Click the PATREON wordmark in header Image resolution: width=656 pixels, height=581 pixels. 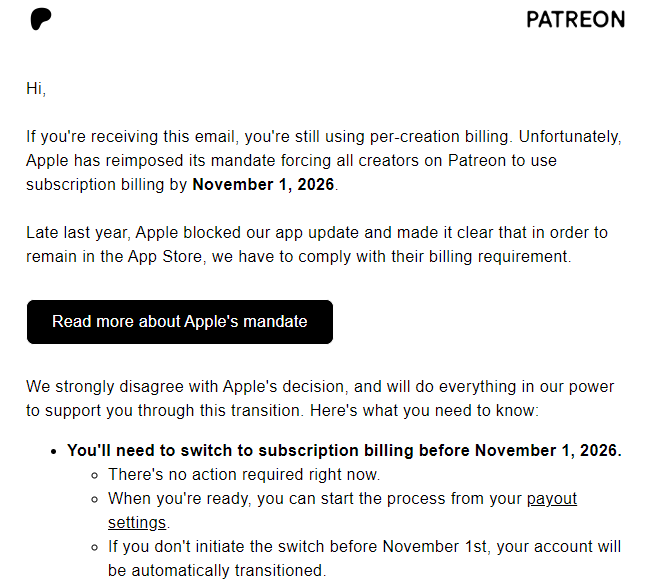[575, 20]
